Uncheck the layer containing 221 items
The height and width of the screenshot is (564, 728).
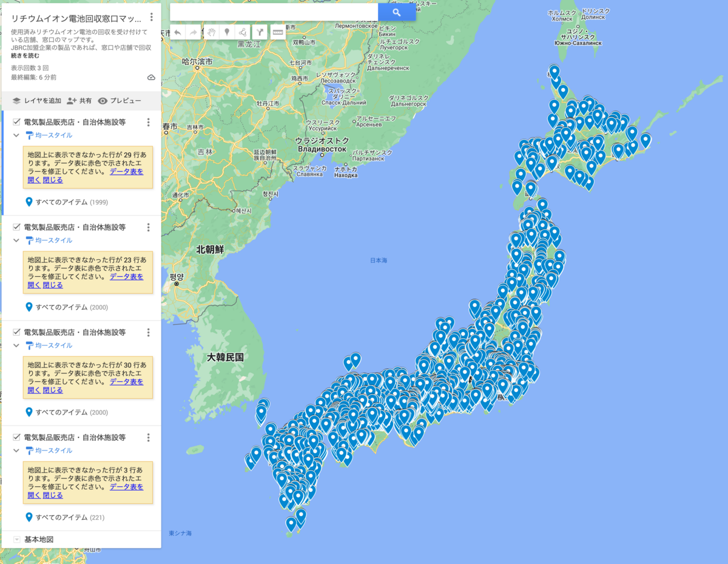(x=16, y=437)
